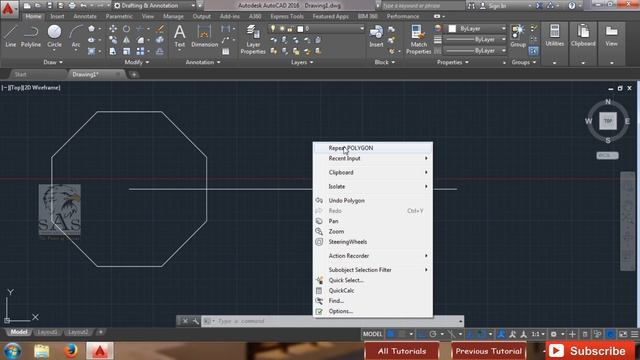
Task: Expand the Draw panel dropdown
Action: pos(53,62)
